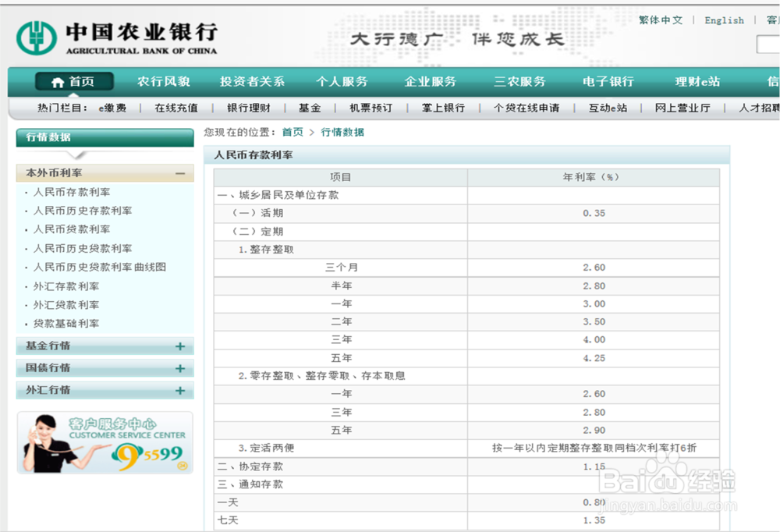Open the 理财e站 menu
The image size is (780, 532).
tap(697, 82)
